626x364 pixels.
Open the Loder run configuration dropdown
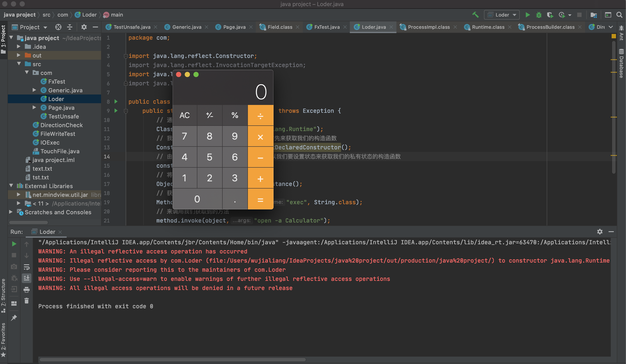(502, 15)
